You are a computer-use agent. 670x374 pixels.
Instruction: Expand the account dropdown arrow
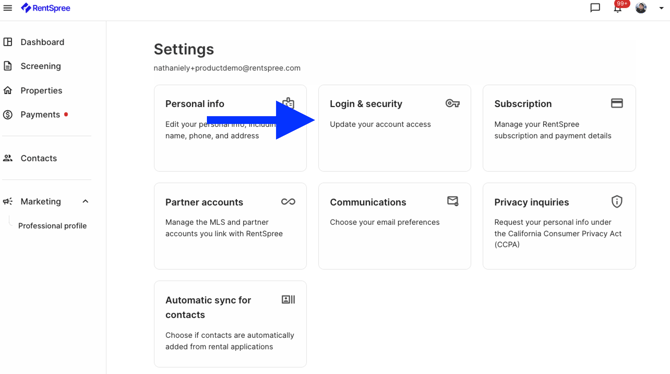coord(661,8)
